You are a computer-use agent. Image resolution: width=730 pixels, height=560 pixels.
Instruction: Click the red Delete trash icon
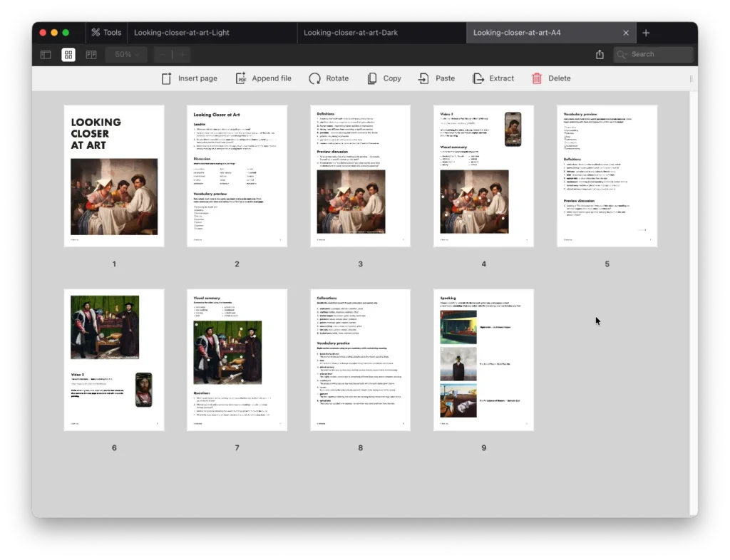[x=537, y=78]
